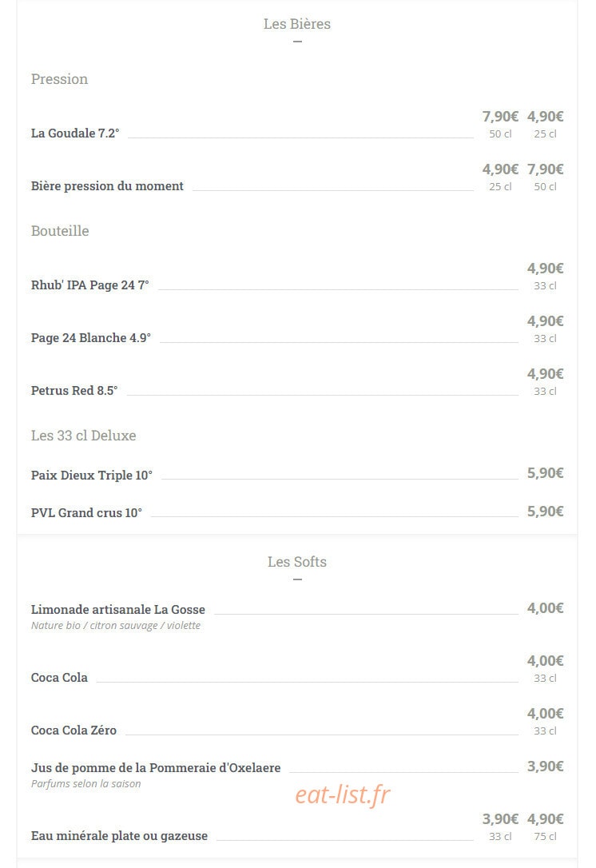Select Page 24 Blanche 4.9° entry
This screenshot has width=596, height=868.
click(91, 337)
